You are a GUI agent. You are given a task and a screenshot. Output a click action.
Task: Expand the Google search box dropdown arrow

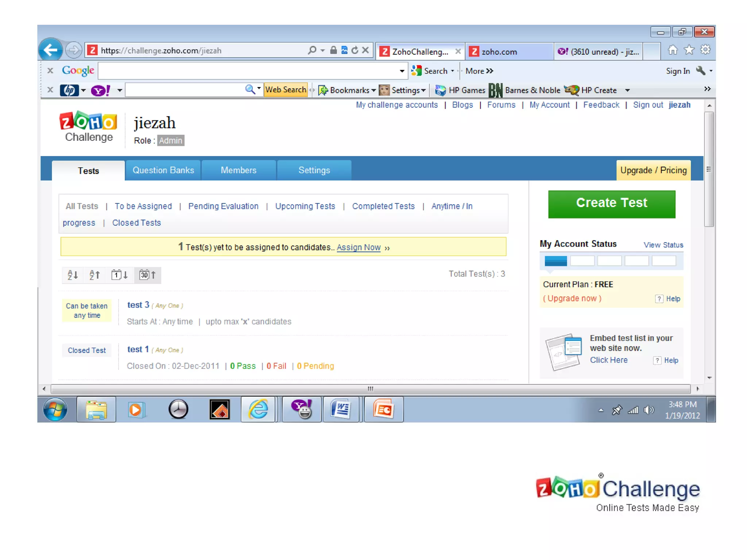click(402, 71)
